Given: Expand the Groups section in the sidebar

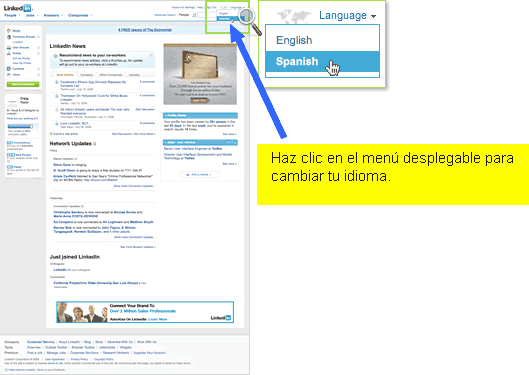Looking at the screenshot, I should pos(38,37).
